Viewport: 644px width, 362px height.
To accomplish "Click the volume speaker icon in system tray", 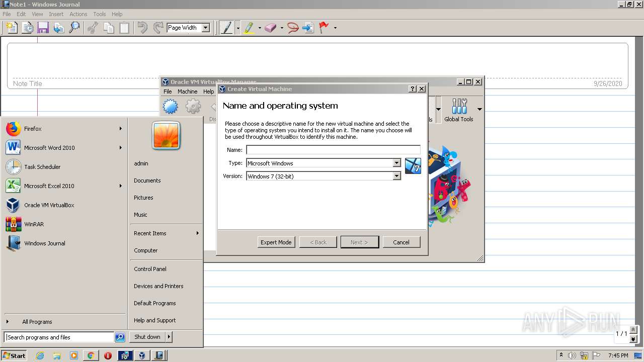I will (572, 355).
